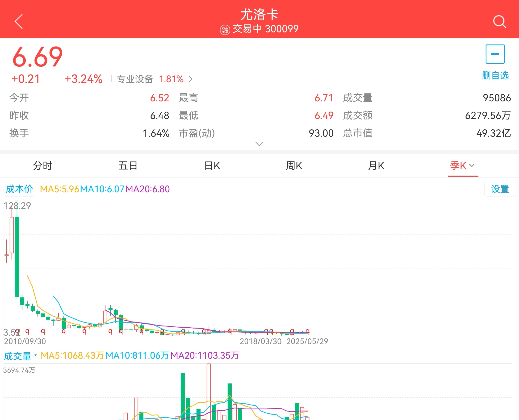519x420 pixels.
Task: Tap the volume MA20:1103.35万 label
Action: (205, 356)
